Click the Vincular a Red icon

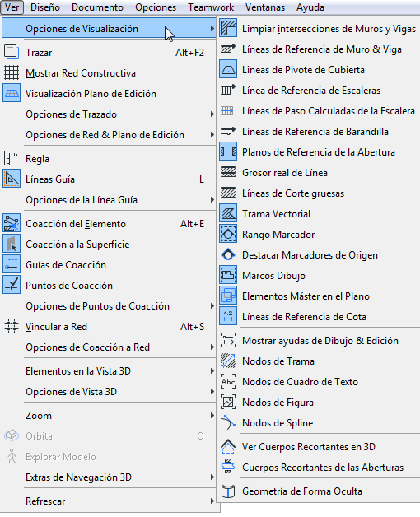tap(12, 327)
